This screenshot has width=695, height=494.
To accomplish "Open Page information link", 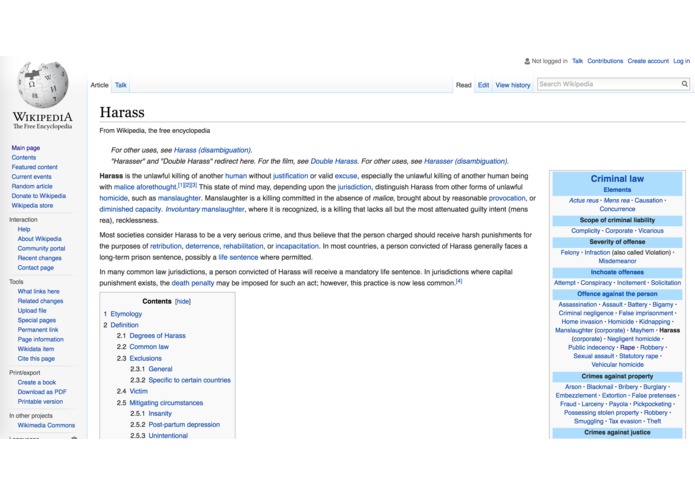I will pyautogui.click(x=40, y=339).
